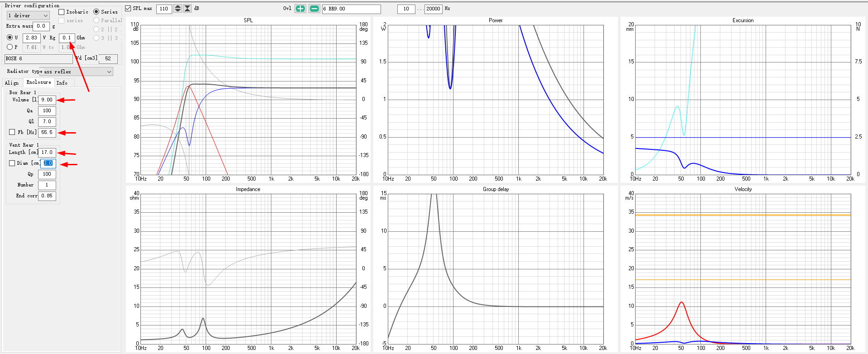Click the 'Box Rear 1' group label
Image resolution: width=868 pixels, height=354 pixels.
coord(23,92)
